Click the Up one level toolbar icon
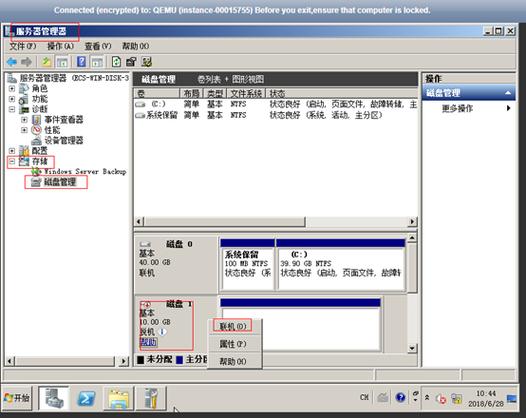The width and height of the screenshot is (526, 418). tap(46, 62)
